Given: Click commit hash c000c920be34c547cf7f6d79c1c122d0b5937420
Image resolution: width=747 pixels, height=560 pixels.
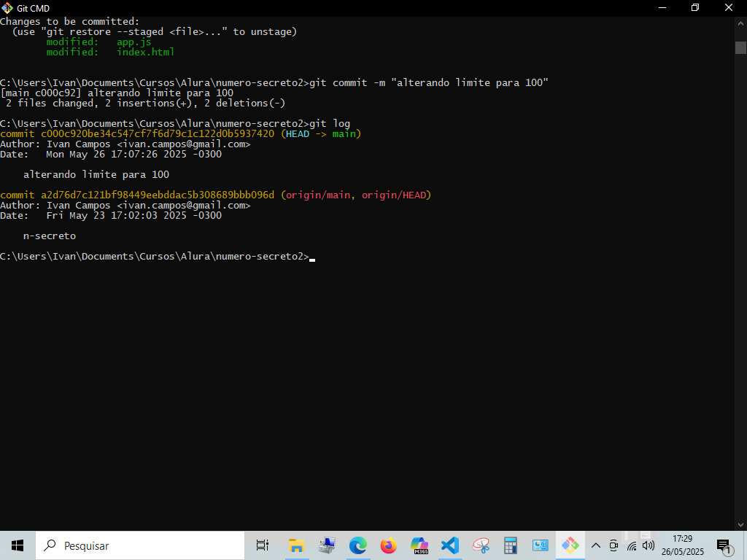Looking at the screenshot, I should pyautogui.click(x=158, y=134).
